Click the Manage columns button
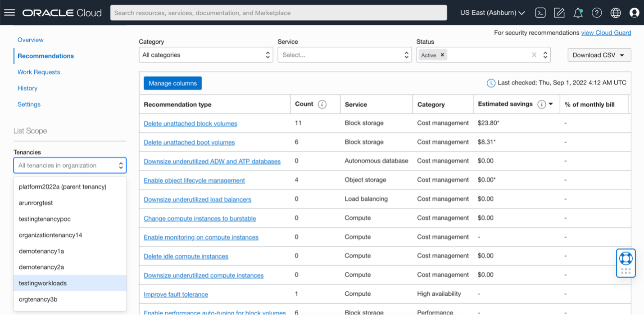Viewport: 644px width, 316px height. (172, 83)
